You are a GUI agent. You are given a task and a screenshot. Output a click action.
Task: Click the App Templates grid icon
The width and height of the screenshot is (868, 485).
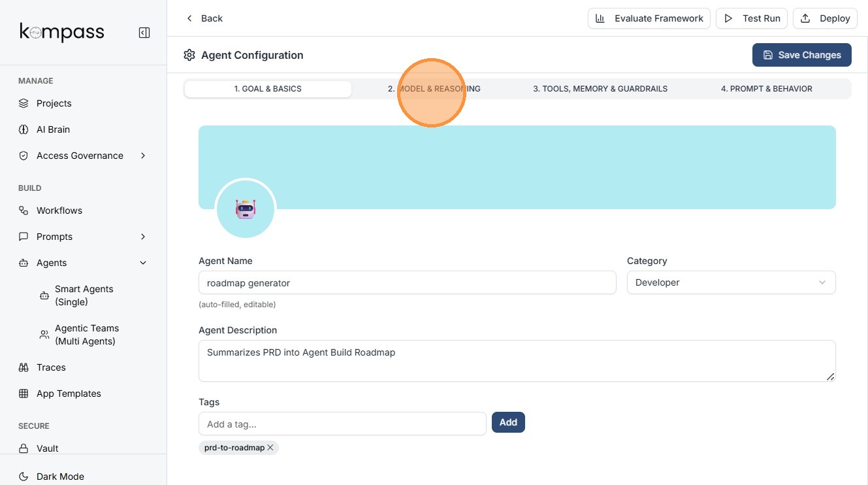[24, 393]
